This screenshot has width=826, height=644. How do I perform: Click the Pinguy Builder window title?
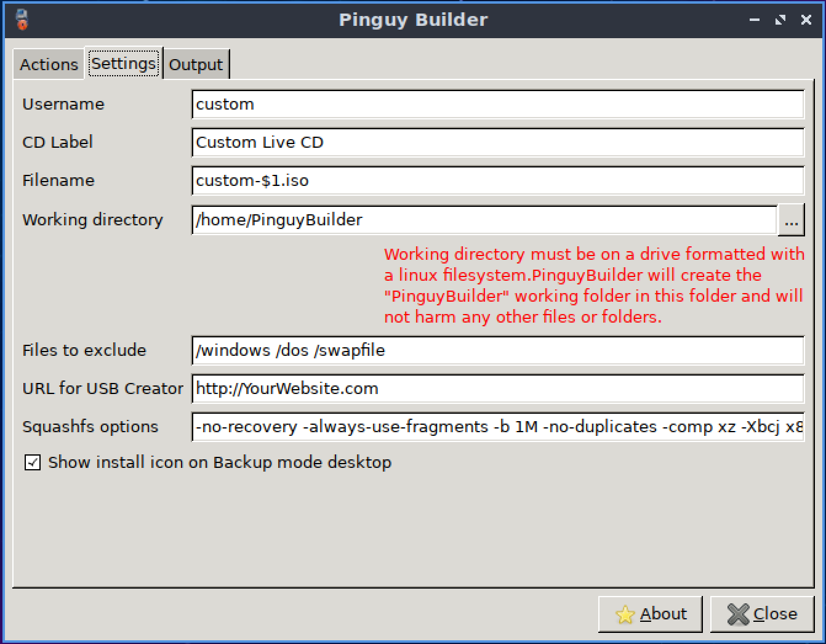tap(413, 20)
